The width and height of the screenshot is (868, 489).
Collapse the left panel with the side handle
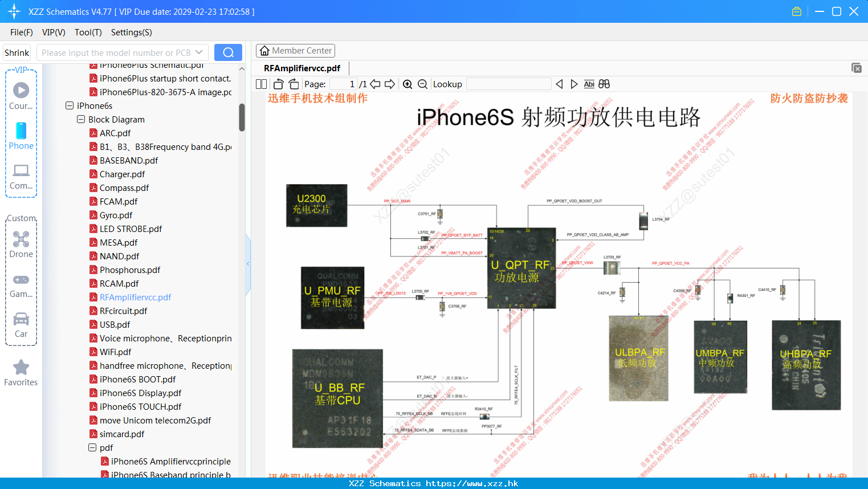tap(248, 263)
